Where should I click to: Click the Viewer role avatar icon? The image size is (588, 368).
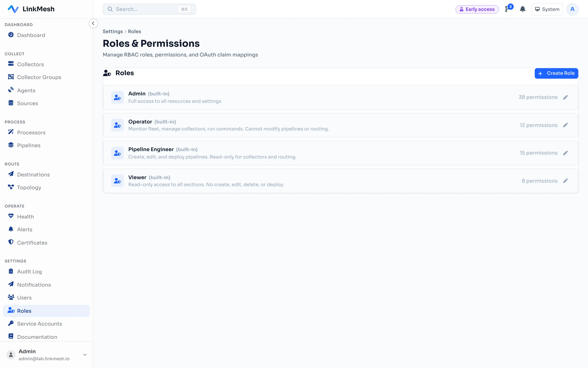click(x=117, y=181)
